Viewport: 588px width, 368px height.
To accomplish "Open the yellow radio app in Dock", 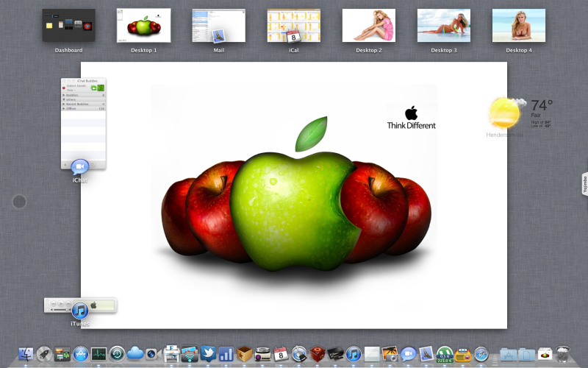I will (x=463, y=355).
